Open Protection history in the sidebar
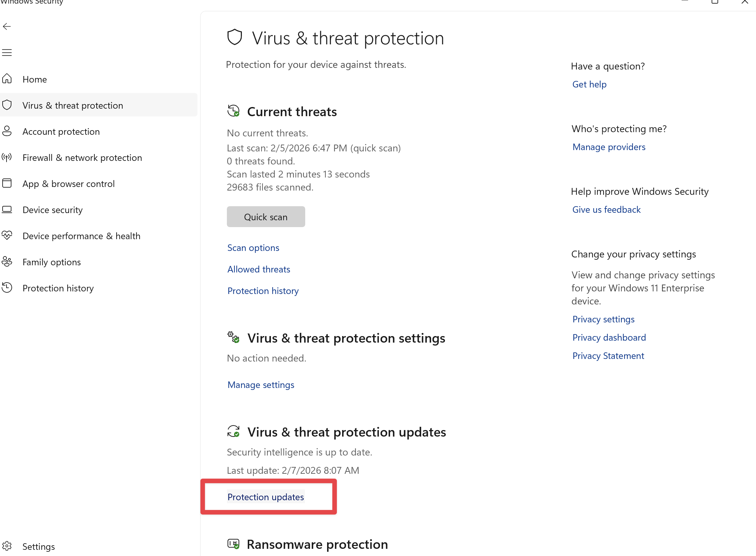 point(58,288)
